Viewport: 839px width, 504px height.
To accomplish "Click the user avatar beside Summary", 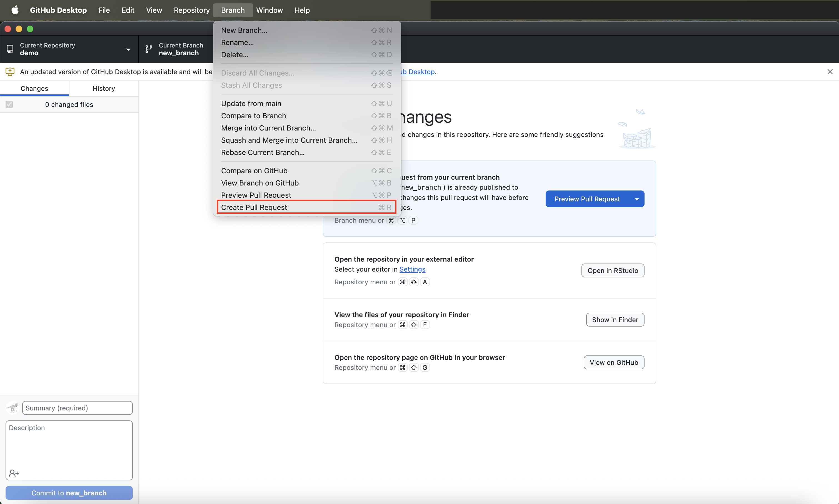I will [13, 408].
